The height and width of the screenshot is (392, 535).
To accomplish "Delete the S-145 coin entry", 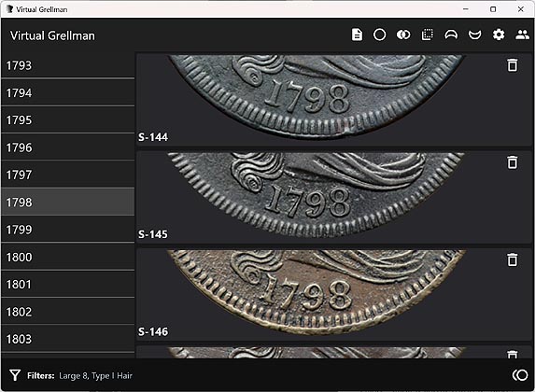I will 513,162.
